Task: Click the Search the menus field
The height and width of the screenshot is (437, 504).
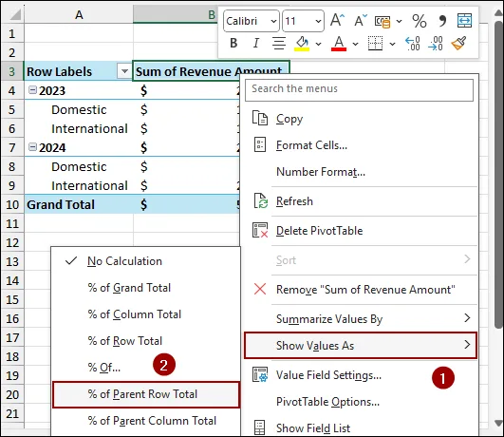Action: (x=359, y=90)
